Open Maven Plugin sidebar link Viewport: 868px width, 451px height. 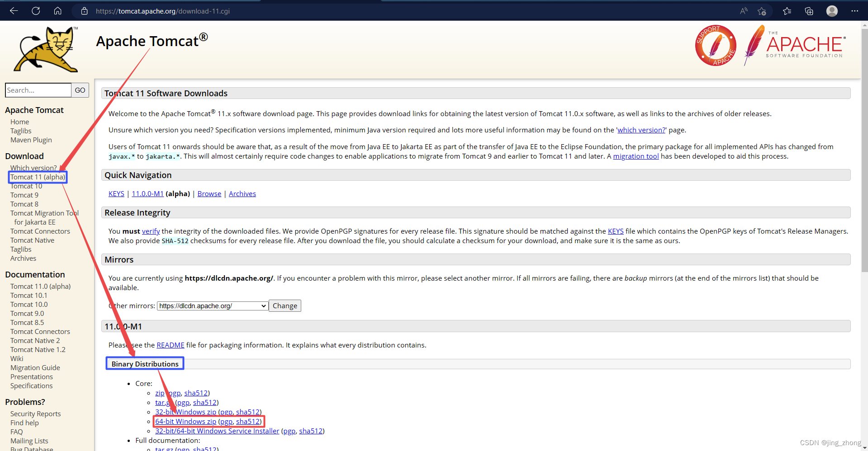[x=31, y=140]
